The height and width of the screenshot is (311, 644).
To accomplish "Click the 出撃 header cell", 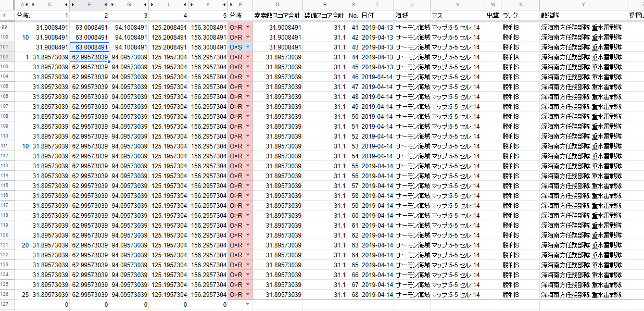I will point(493,16).
